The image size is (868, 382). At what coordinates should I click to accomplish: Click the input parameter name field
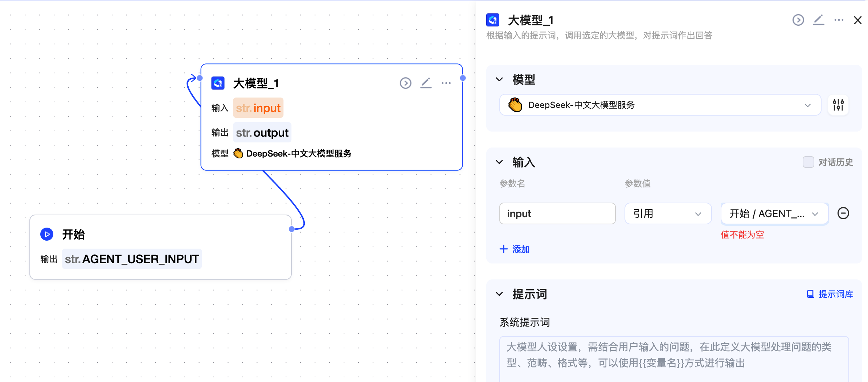click(x=557, y=214)
